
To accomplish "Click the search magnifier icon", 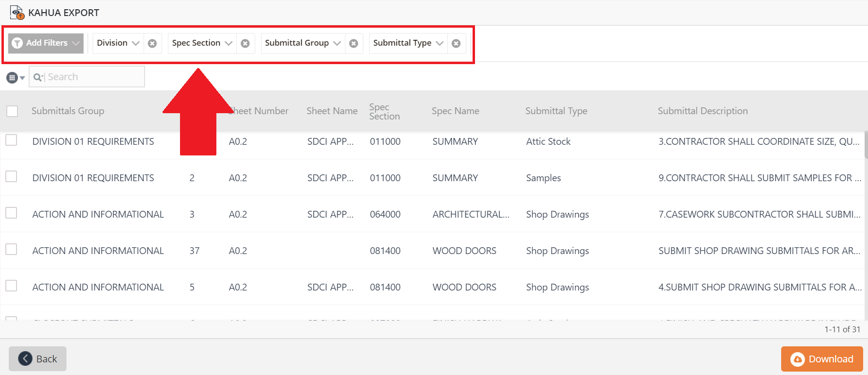I will click(38, 77).
